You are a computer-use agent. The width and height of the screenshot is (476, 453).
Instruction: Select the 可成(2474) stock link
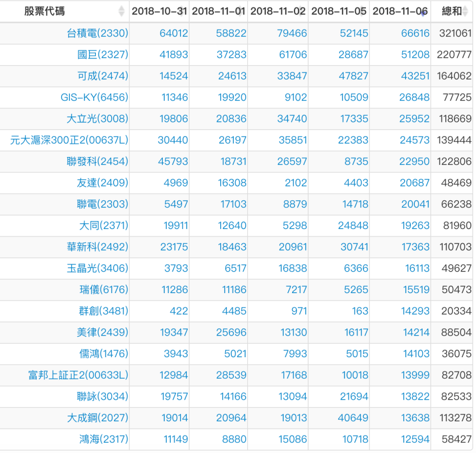click(x=103, y=76)
